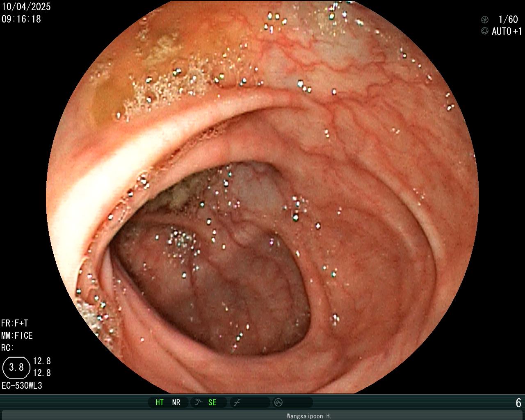Click the circular spectrum waveform icon

278,402
